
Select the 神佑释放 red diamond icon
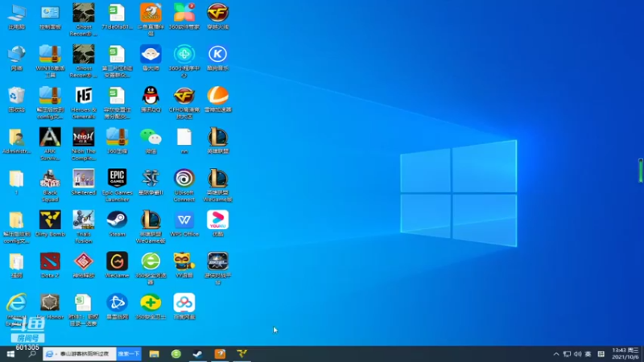[84, 265]
